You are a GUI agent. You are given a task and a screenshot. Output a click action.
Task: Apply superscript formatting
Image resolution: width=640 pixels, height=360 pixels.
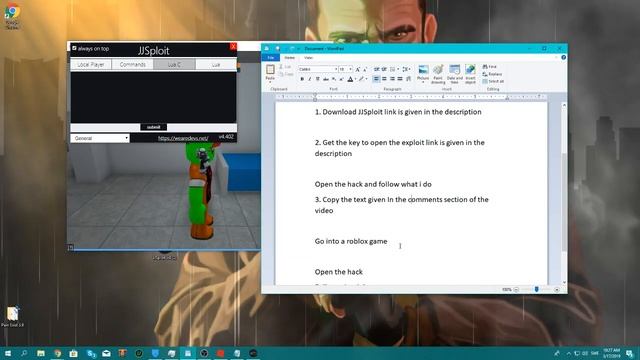tap(342, 79)
